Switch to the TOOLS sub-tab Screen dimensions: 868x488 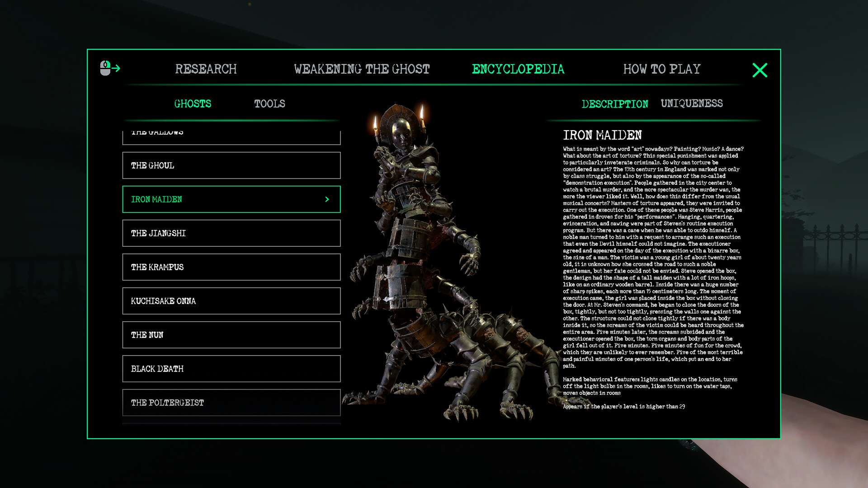click(x=269, y=103)
